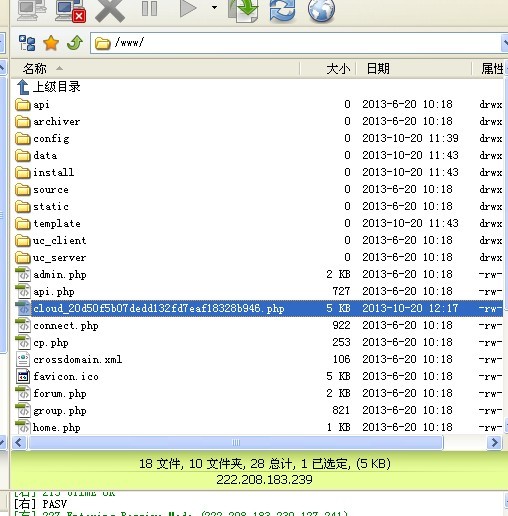Sort files by 名称 column header
Viewport: 508px width, 516px height.
coord(155,69)
